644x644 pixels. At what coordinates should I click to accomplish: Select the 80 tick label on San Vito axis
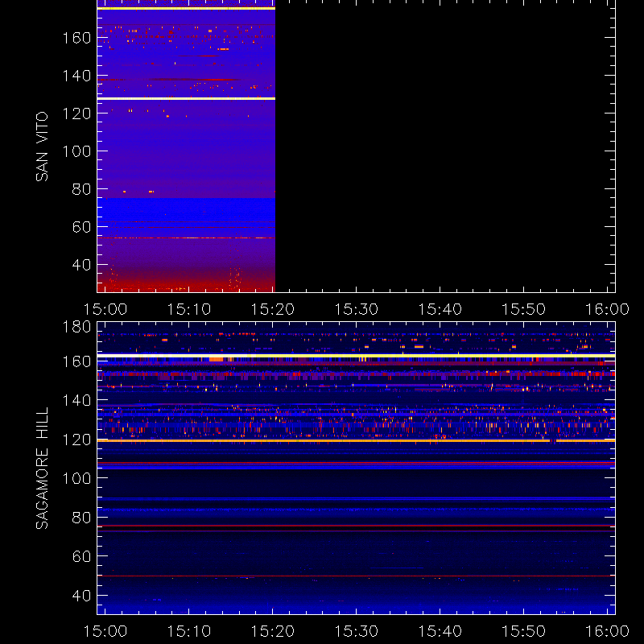(x=81, y=189)
